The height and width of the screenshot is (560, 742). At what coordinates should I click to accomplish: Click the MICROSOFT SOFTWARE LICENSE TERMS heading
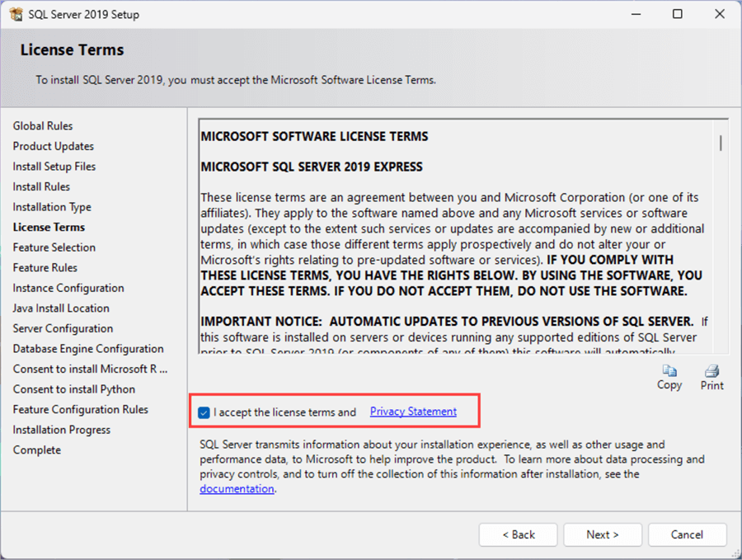click(x=314, y=137)
